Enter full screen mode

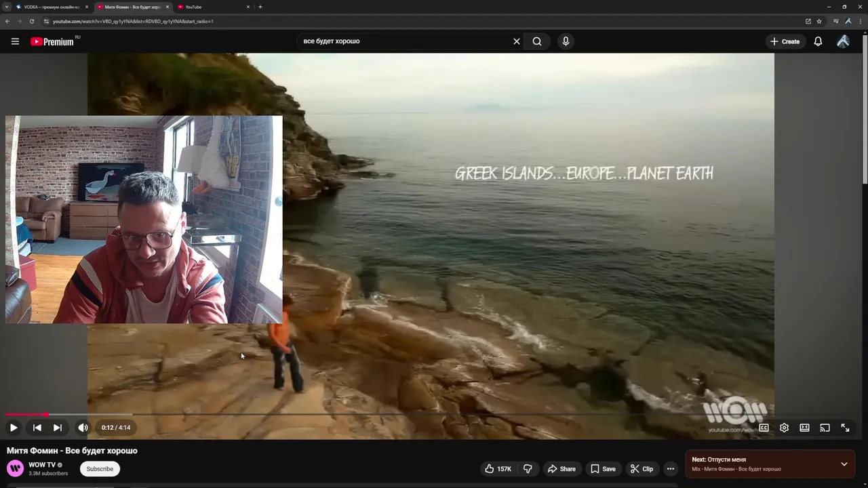845,428
